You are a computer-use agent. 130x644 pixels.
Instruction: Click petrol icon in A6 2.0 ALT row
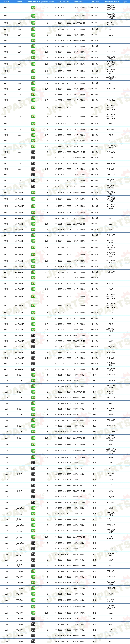pyautogui.click(x=33, y=40)
